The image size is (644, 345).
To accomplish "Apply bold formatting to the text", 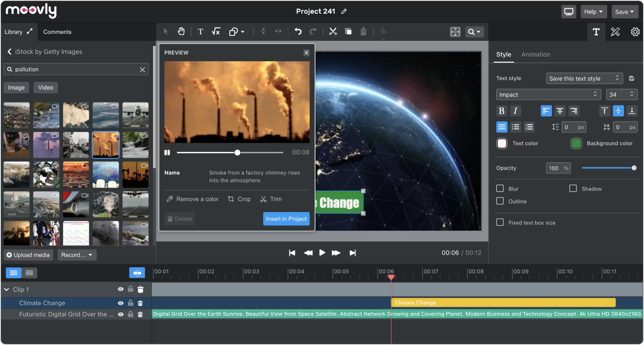I will pyautogui.click(x=501, y=110).
